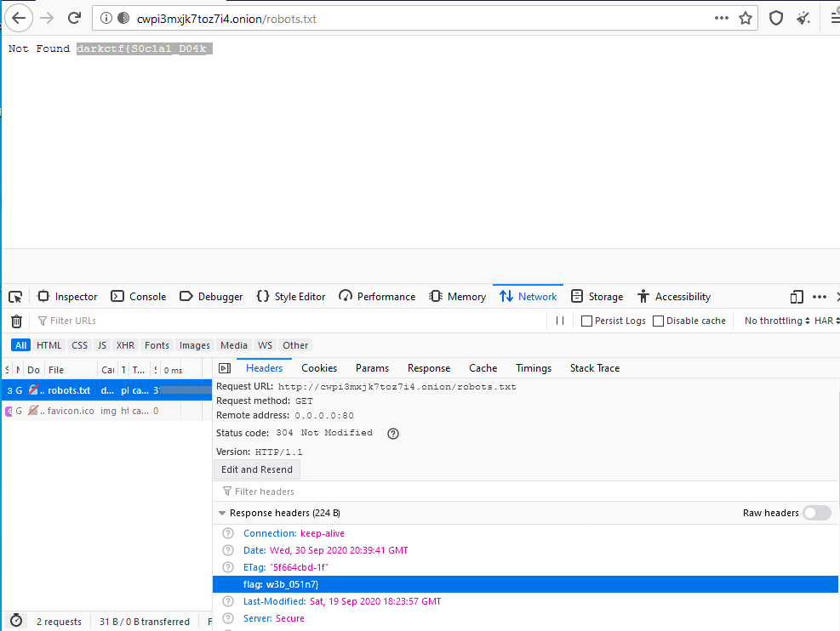Filter requests by CSS
The image size is (840, 631).
[x=79, y=345]
